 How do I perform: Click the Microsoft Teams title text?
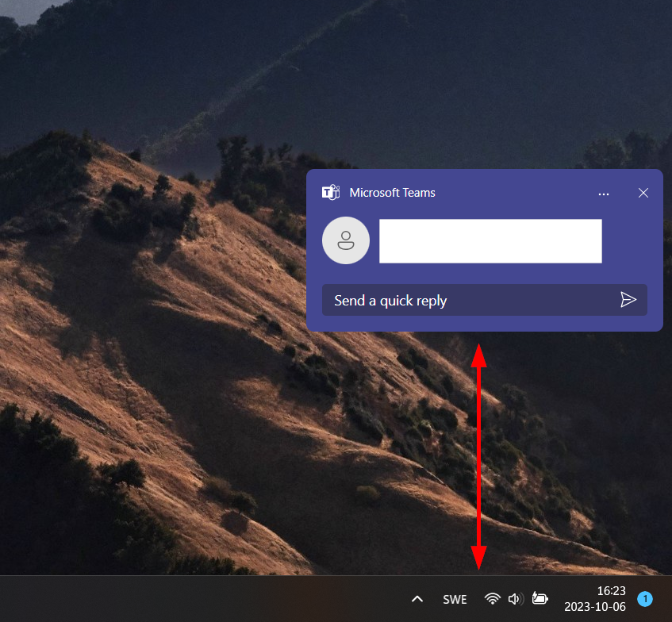[392, 193]
